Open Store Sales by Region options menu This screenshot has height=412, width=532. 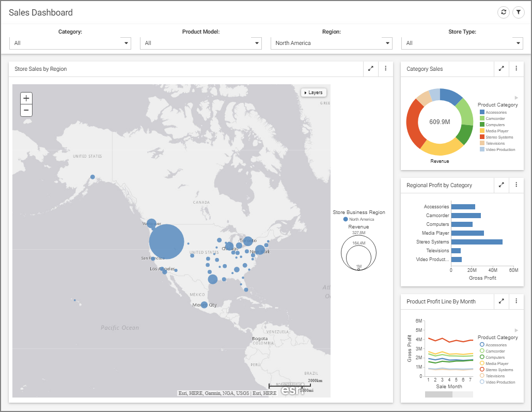385,68
